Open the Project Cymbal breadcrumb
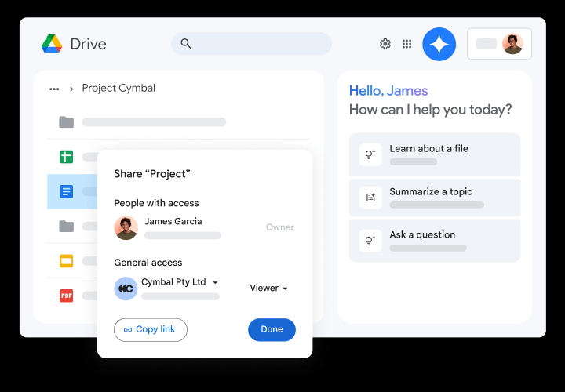565x392 pixels. click(118, 88)
